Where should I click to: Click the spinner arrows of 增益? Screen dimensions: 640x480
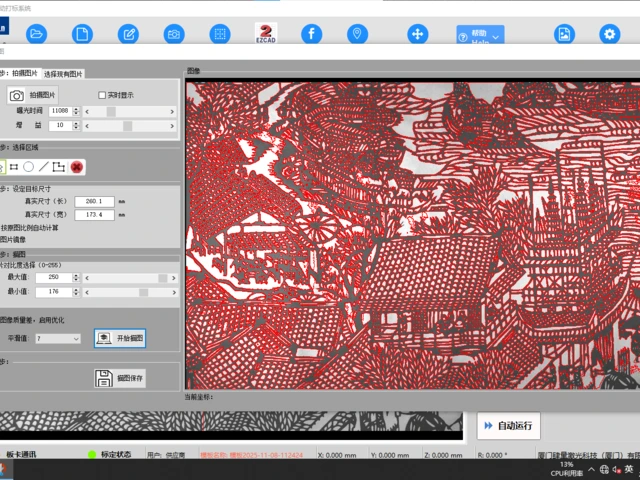[76, 125]
